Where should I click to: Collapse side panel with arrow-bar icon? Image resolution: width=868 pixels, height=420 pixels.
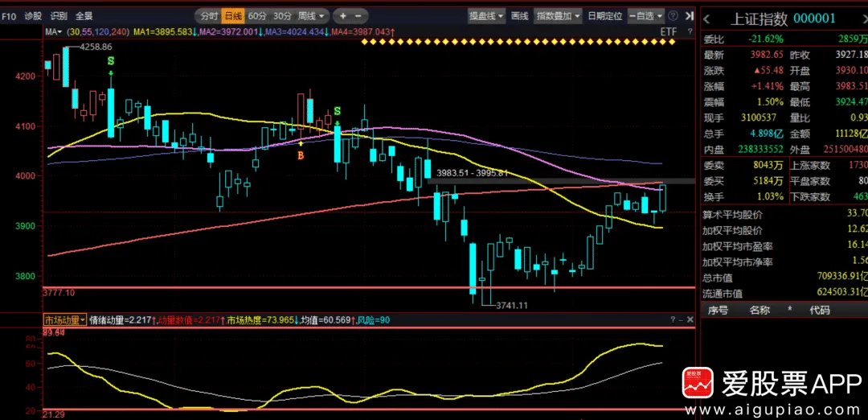click(x=689, y=16)
